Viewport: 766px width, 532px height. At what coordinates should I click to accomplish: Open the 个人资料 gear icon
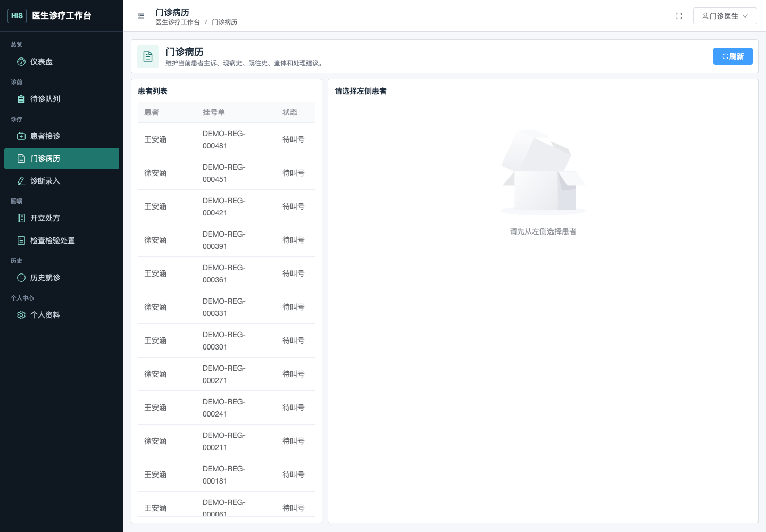click(21, 315)
